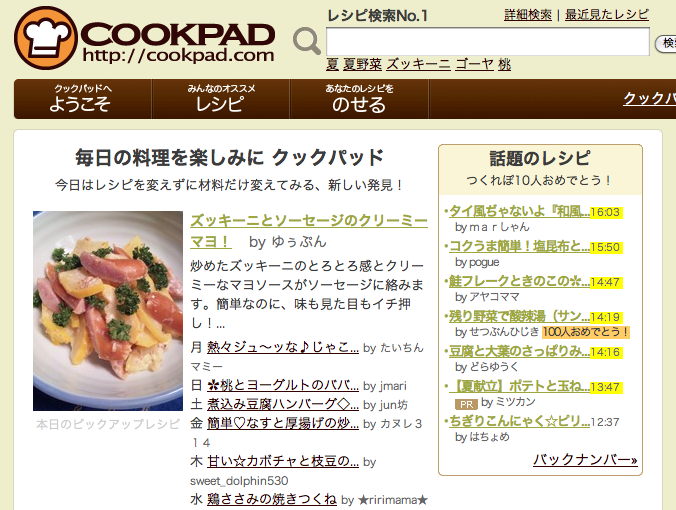The height and width of the screenshot is (510, 676).
Task: Open the コクうま簡単！塩昆布と recipe
Action: [x=519, y=246]
